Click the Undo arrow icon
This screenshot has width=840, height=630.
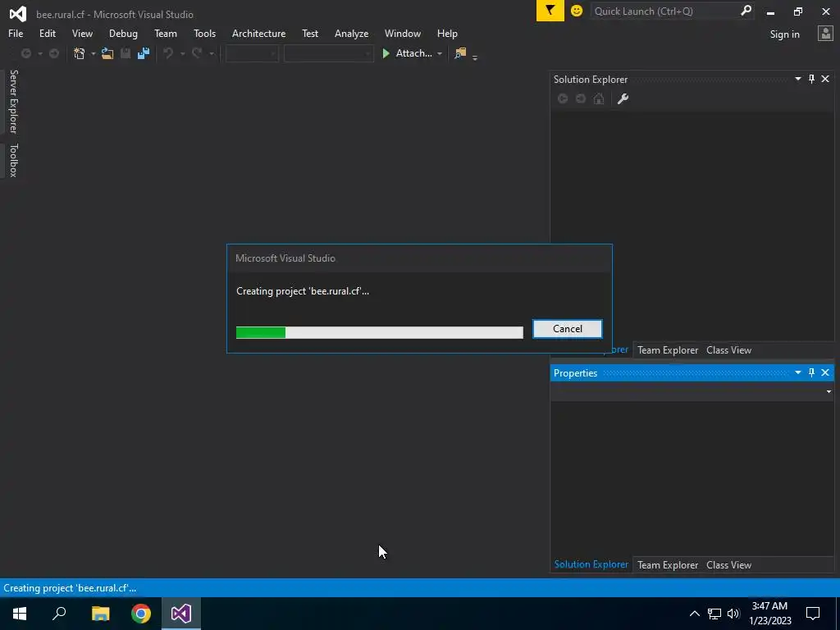(x=168, y=53)
